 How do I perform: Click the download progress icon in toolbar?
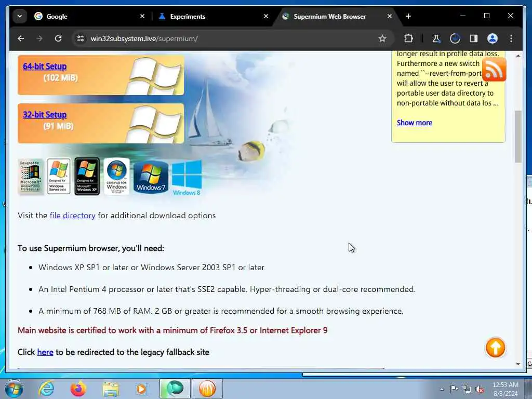(455, 38)
